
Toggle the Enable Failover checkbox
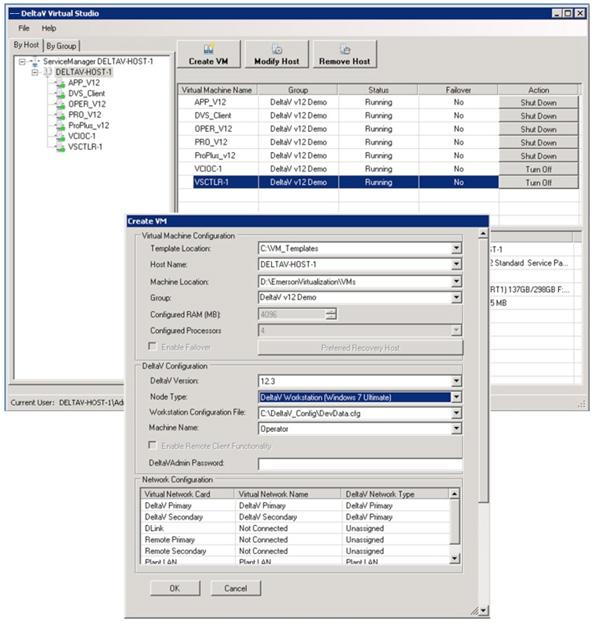(152, 346)
